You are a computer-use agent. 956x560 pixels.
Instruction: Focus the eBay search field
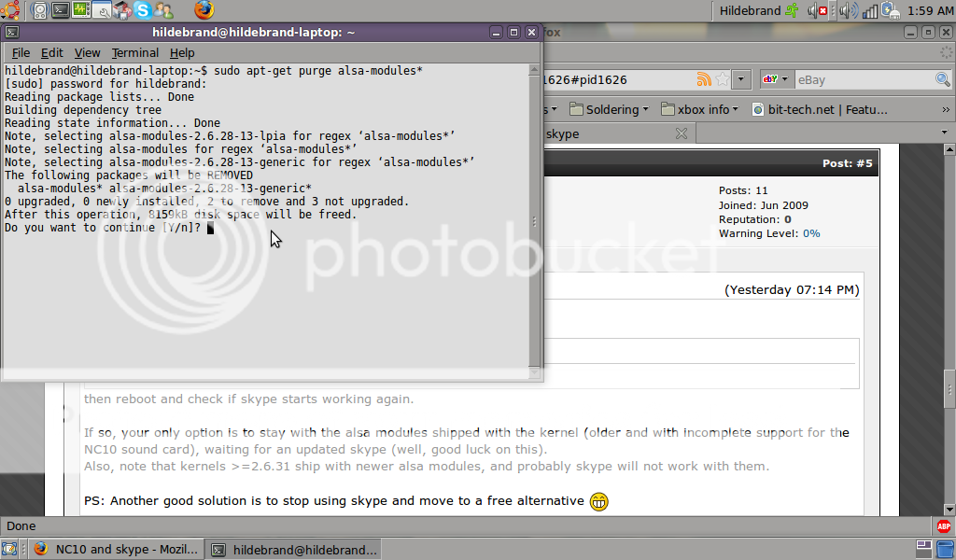point(865,80)
